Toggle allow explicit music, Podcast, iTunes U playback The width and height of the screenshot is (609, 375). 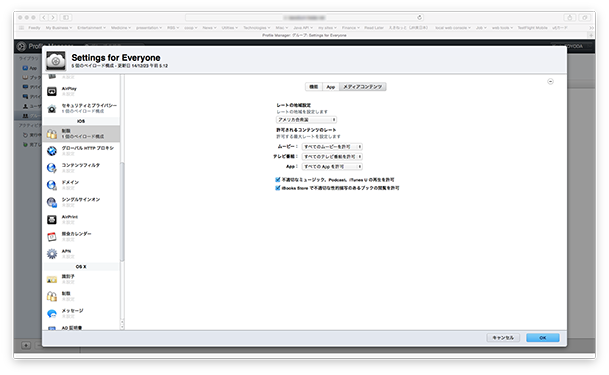[278, 180]
